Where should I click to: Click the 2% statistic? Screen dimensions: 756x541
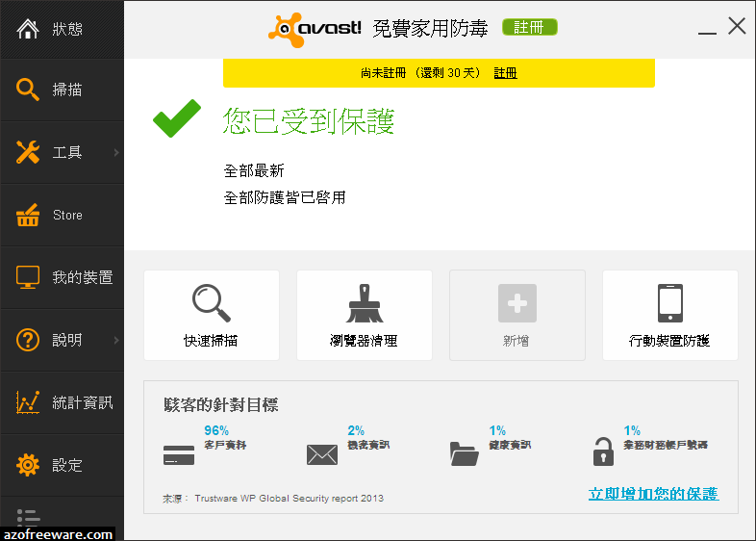pos(356,430)
